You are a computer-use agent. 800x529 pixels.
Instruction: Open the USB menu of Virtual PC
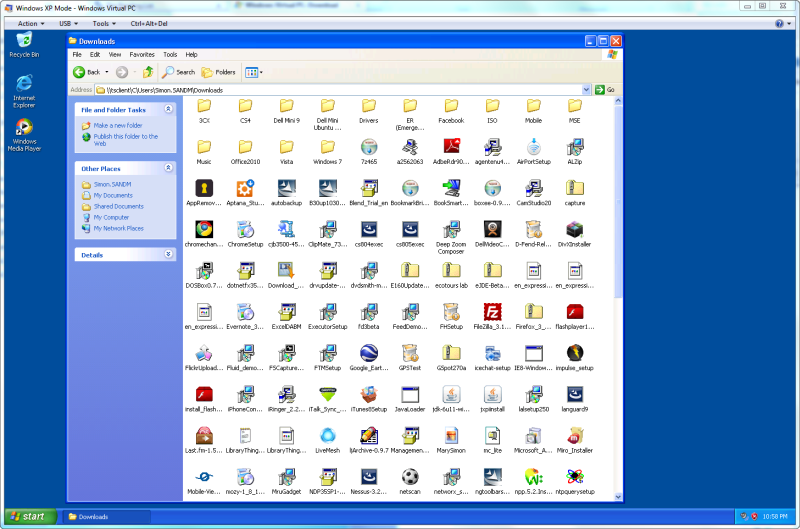(x=68, y=23)
